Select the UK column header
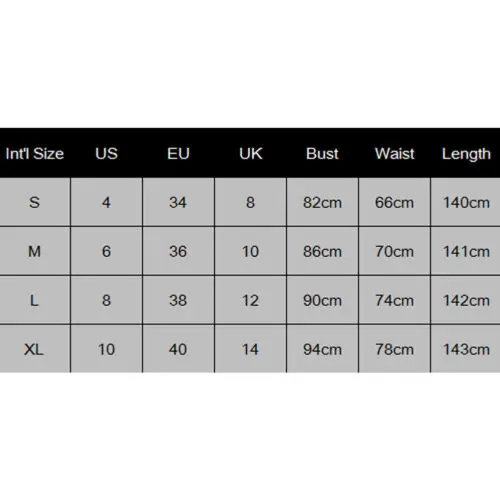 [x=250, y=154]
